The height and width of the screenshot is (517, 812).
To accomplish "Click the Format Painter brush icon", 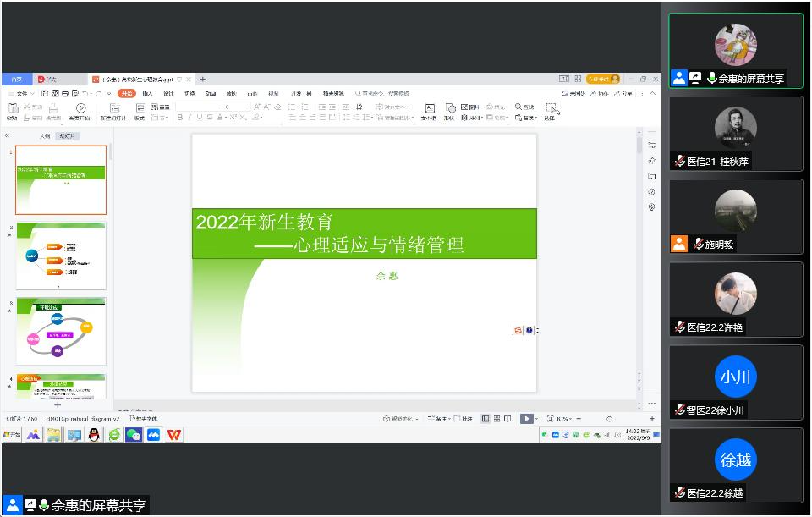I will point(53,107).
